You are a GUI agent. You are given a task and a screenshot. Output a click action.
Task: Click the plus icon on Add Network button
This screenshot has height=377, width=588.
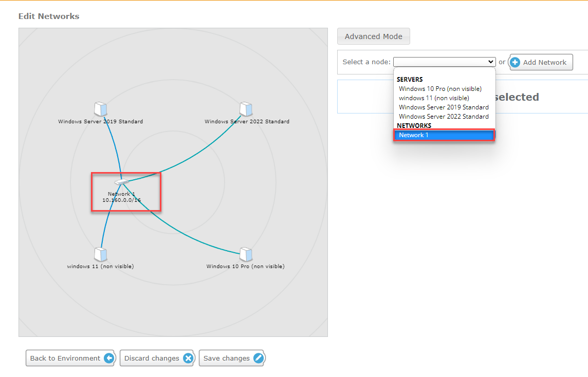[x=514, y=62]
